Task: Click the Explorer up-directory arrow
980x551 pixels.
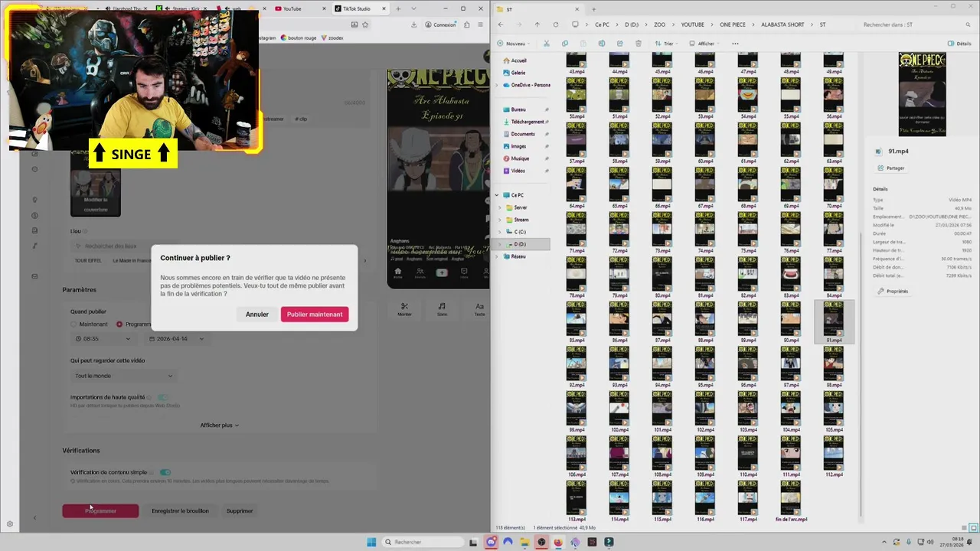Action: [537, 24]
